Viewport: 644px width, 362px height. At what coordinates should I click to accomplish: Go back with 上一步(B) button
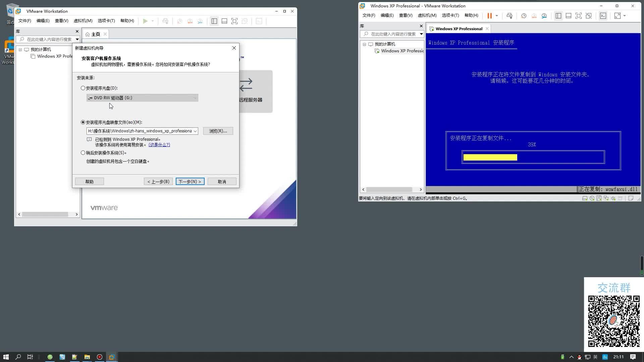tap(158, 182)
